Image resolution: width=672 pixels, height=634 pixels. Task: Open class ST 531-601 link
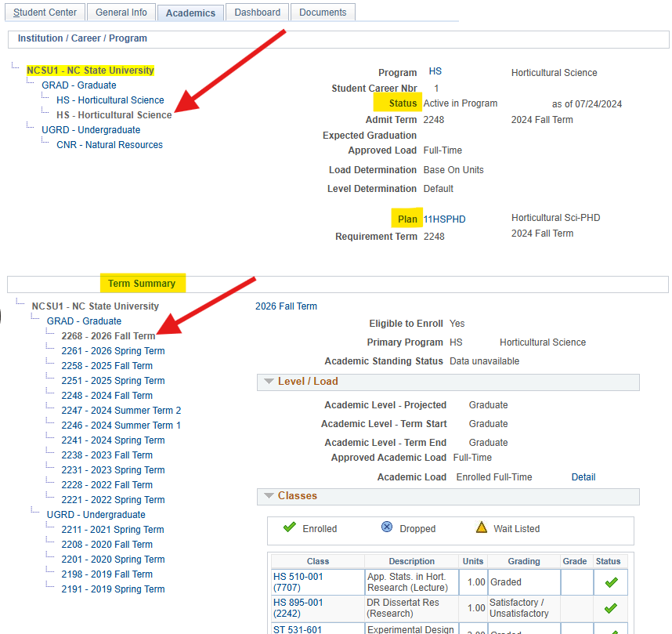[298, 629]
